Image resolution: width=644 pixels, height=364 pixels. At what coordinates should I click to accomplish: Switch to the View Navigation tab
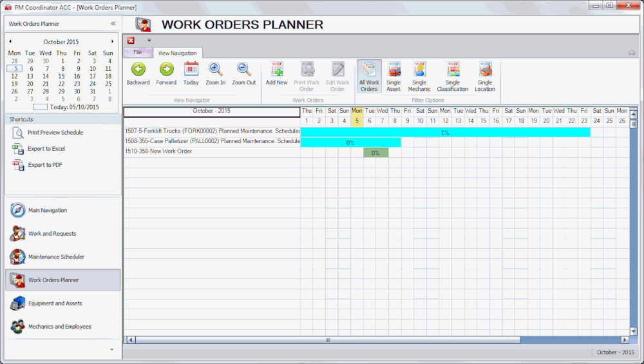[x=178, y=53]
